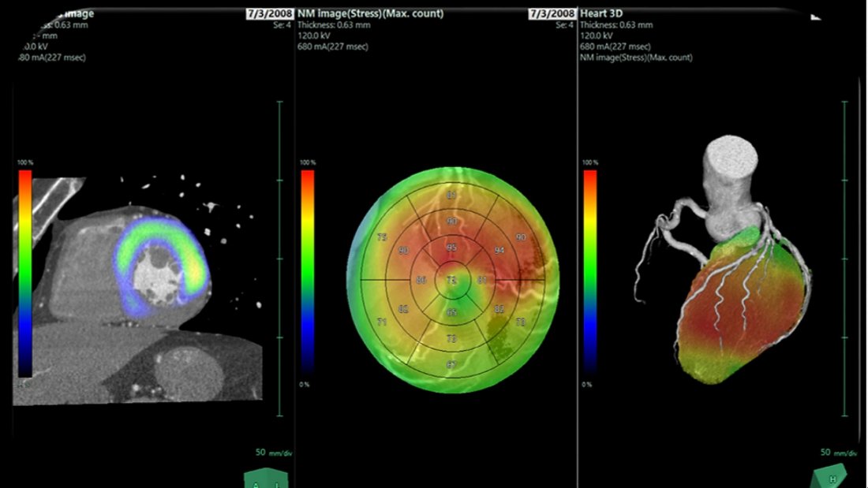Select polar map segment showing value 71
The image size is (868, 488).
pyautogui.click(x=383, y=323)
